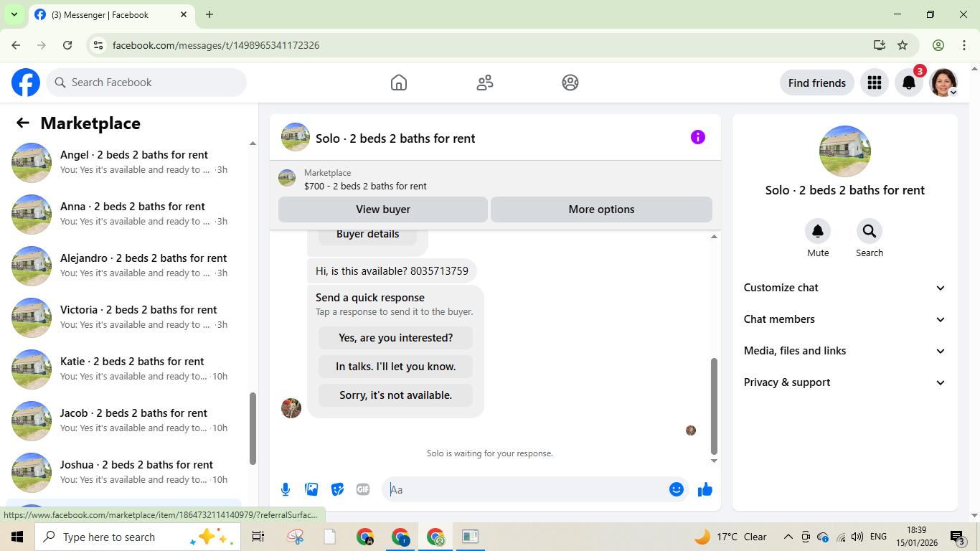
Task: Click browser reload button
Action: (x=67, y=45)
